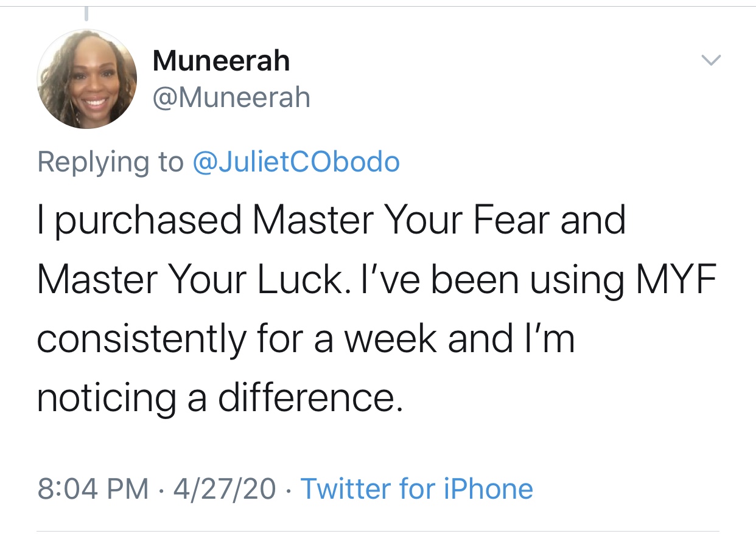Screen dimensions: 756x534
Task: Click the 8:04 PM timestamp
Action: (x=93, y=489)
